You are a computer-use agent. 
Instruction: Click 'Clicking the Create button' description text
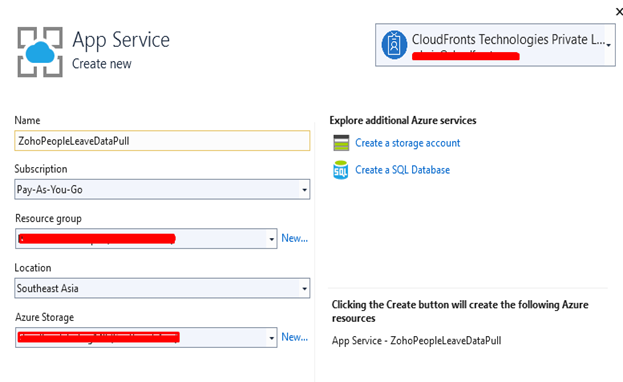pyautogui.click(x=460, y=311)
